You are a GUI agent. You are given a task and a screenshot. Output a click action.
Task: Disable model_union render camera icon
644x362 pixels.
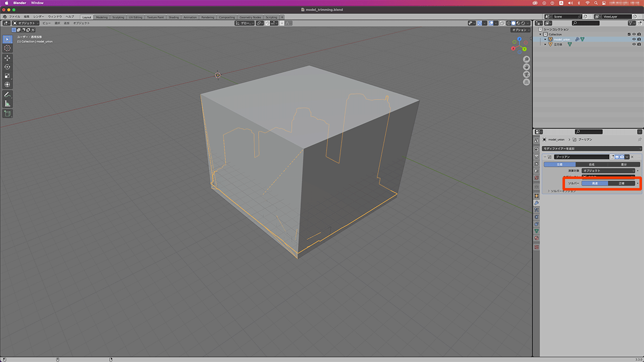[x=639, y=39]
